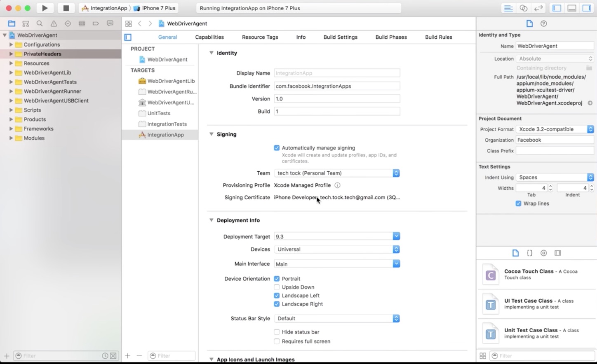Open the Issue navigator warning icon
The width and height of the screenshot is (597, 364).
(x=54, y=23)
